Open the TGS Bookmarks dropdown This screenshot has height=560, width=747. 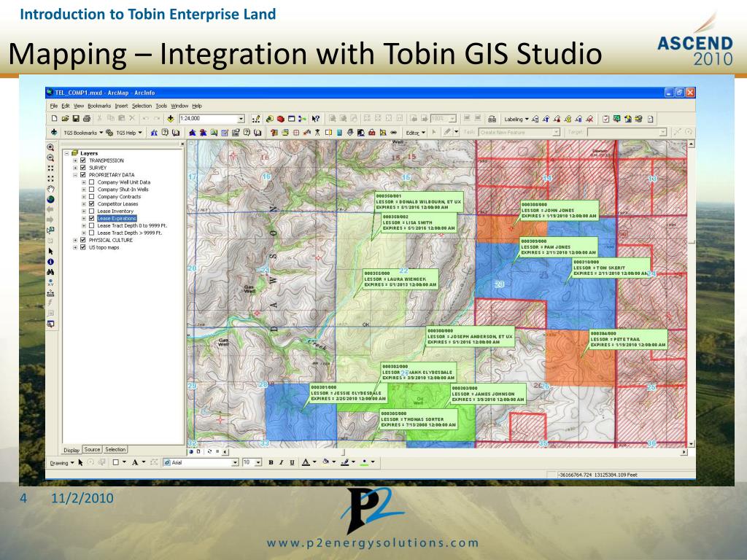[x=83, y=133]
